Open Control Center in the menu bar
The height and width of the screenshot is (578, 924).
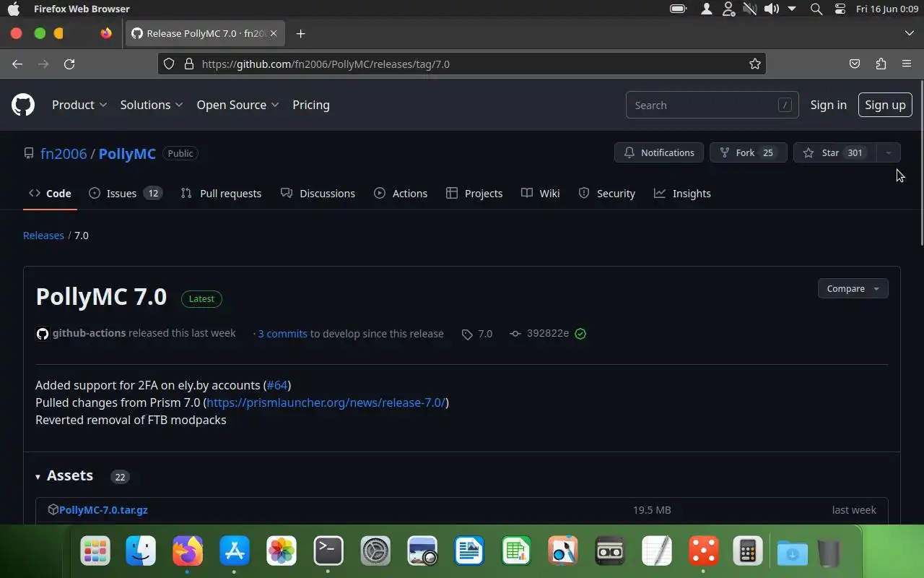tap(840, 9)
